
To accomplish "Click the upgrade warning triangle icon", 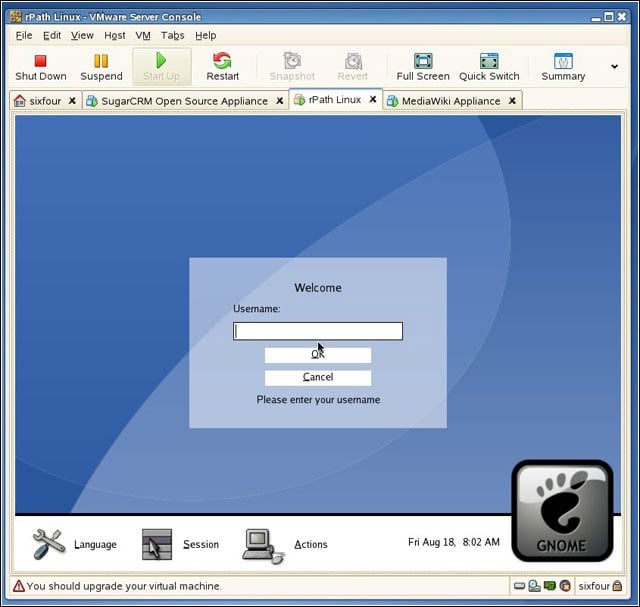I will pos(19,586).
